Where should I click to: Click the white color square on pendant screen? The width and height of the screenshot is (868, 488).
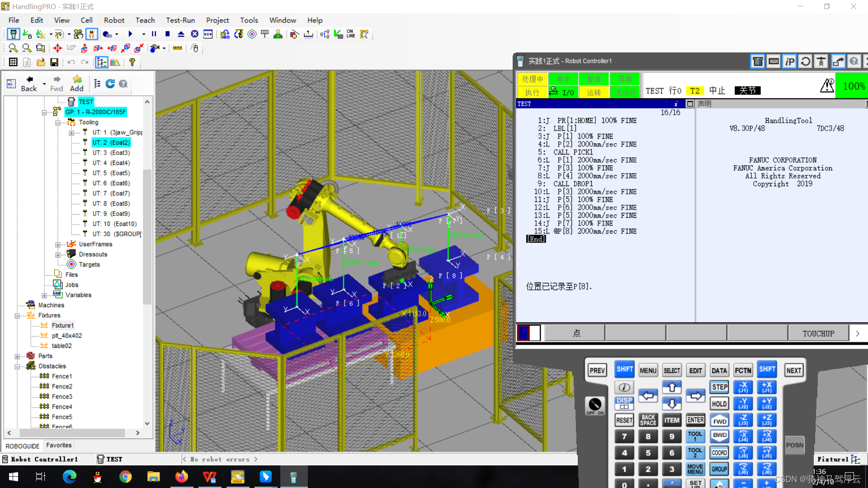coord(535,333)
